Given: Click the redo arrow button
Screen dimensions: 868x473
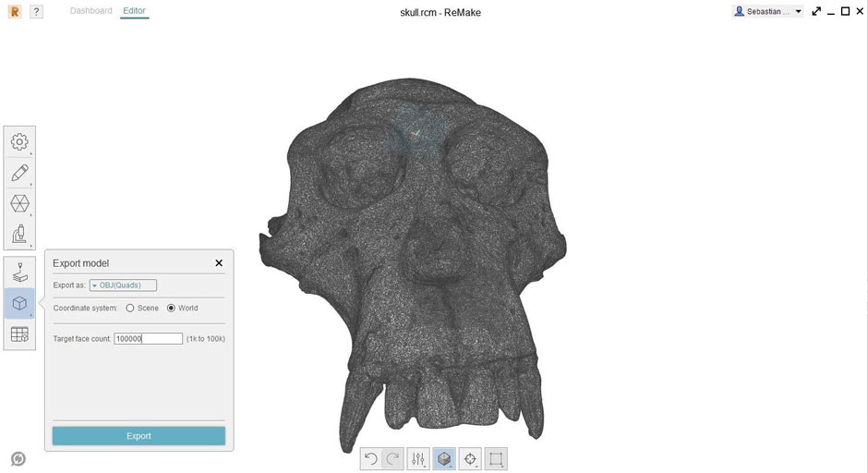Looking at the screenshot, I should pos(392,458).
